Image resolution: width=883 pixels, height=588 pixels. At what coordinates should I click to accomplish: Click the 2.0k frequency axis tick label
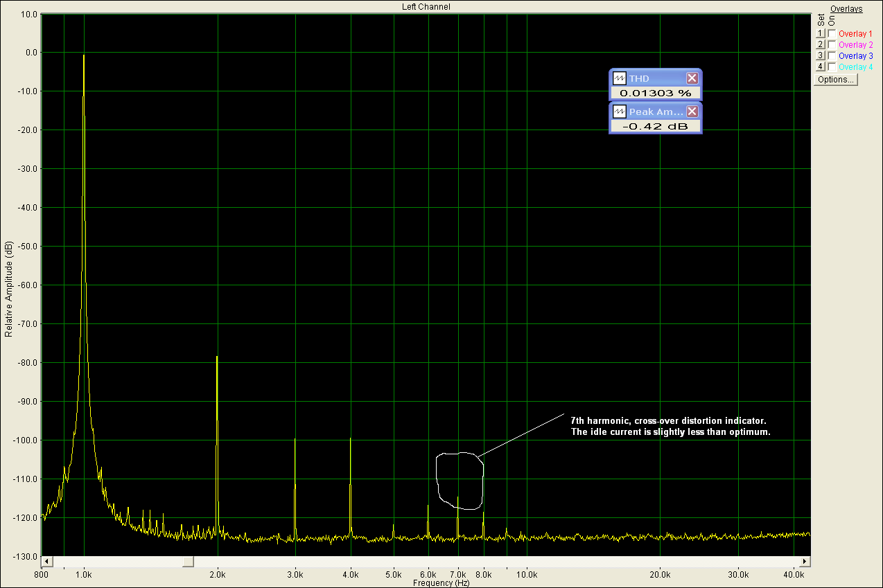(x=218, y=574)
